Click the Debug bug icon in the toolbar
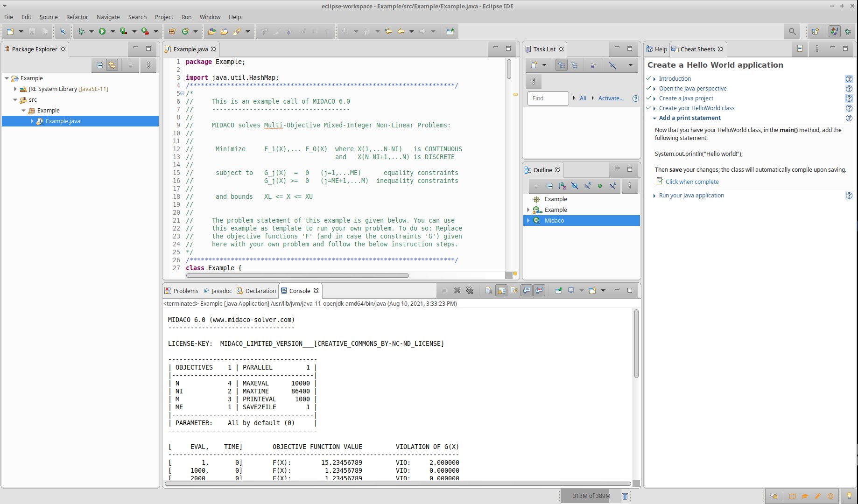Screen dimensions: 858x504 point(81,31)
